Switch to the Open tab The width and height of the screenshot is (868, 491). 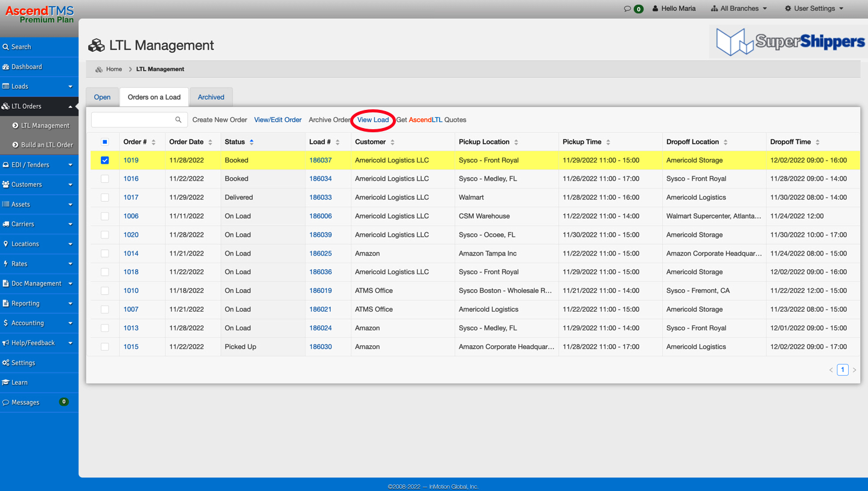pyautogui.click(x=102, y=97)
